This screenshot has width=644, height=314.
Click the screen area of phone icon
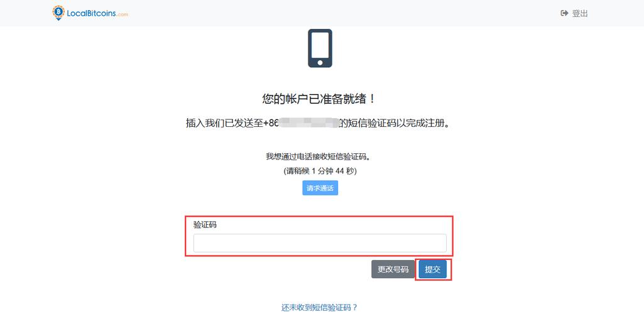coord(320,46)
